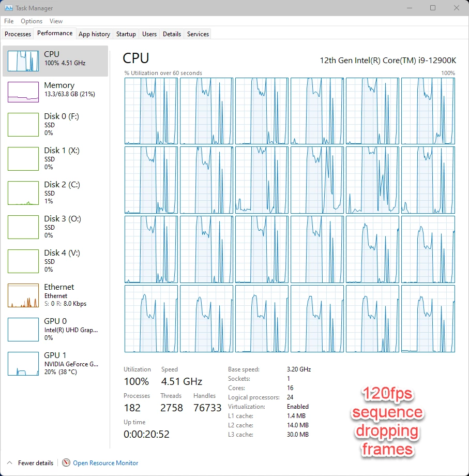Open the File menu
The width and height of the screenshot is (469, 476).
tap(9, 21)
